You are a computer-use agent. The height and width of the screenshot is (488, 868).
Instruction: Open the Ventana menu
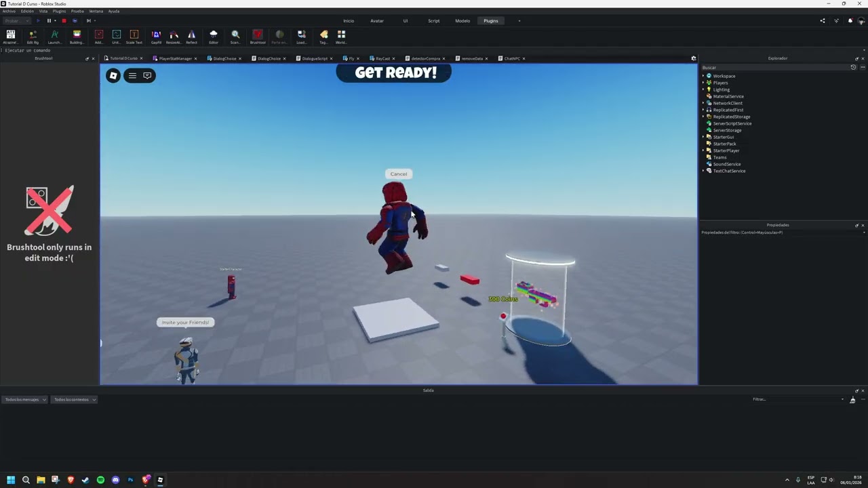tap(96, 12)
